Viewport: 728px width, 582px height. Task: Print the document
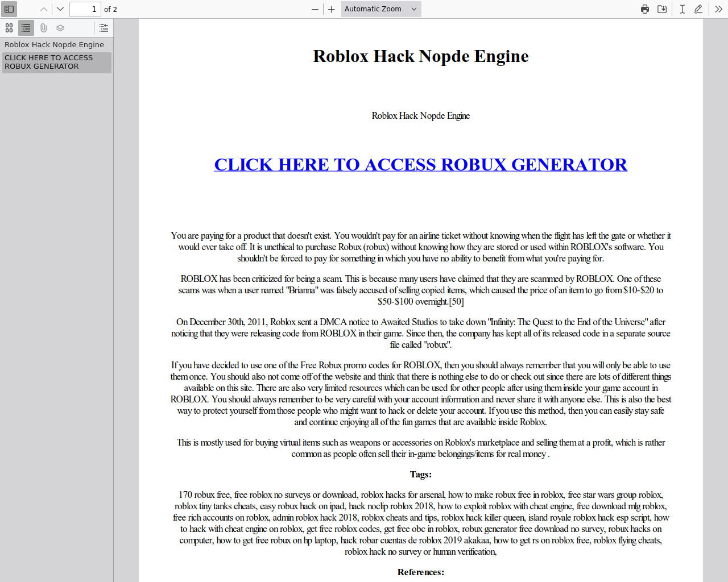(645, 9)
